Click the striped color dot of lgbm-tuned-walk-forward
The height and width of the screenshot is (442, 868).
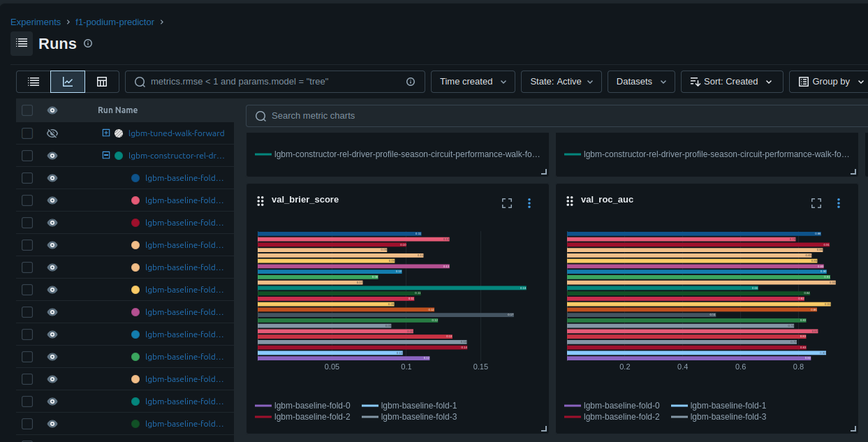coord(119,133)
